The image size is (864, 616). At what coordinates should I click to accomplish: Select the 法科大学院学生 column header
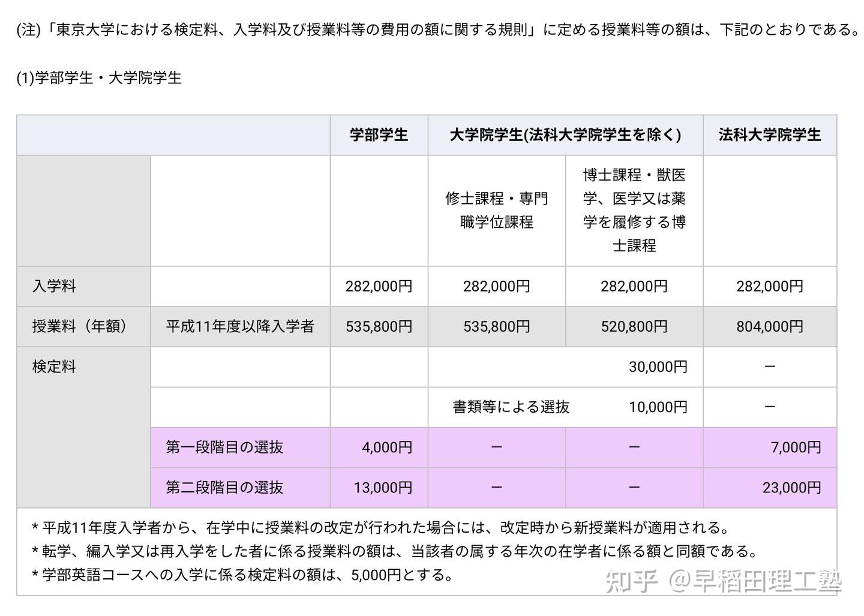point(770,135)
